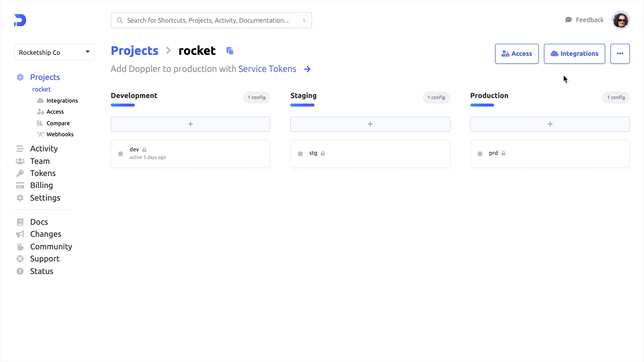Open the three-dots more options menu
This screenshot has height=362, width=644.
(x=620, y=54)
